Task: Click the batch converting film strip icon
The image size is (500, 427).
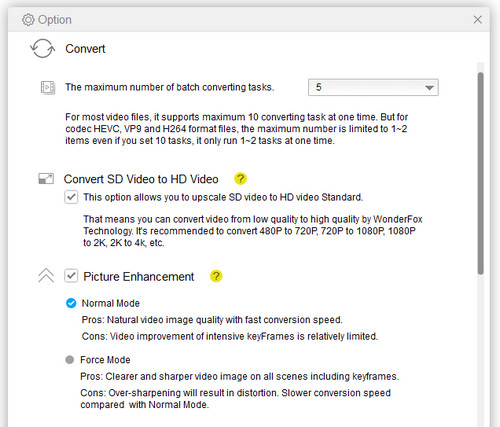Action: (x=48, y=87)
